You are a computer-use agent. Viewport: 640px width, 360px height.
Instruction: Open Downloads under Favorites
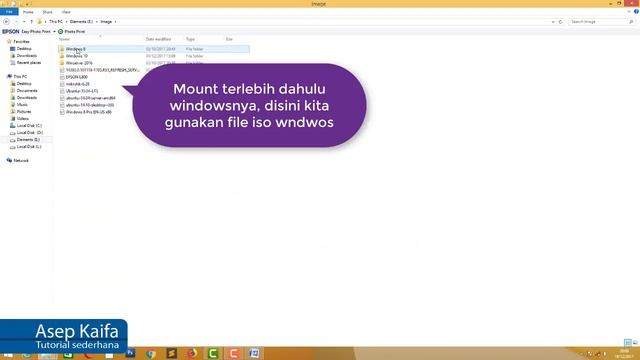coord(27,56)
